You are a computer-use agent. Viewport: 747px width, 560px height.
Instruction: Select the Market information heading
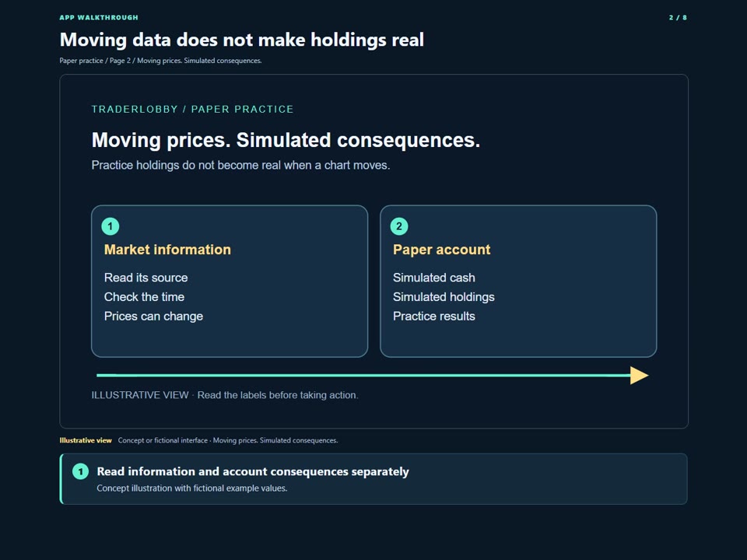point(167,250)
